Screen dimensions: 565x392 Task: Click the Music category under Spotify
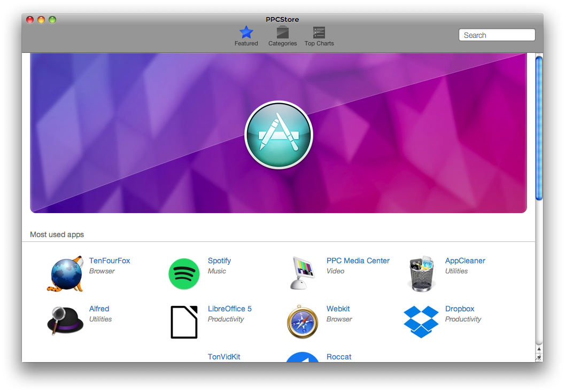(216, 271)
